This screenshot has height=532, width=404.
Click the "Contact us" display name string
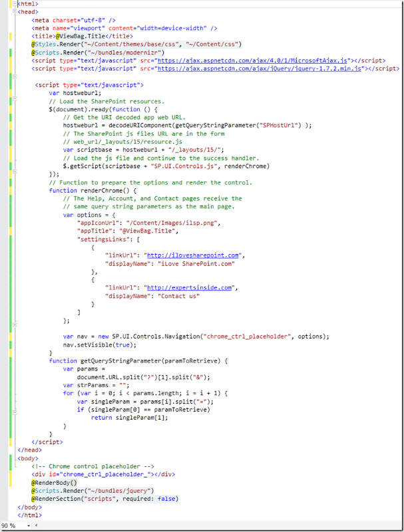178,296
